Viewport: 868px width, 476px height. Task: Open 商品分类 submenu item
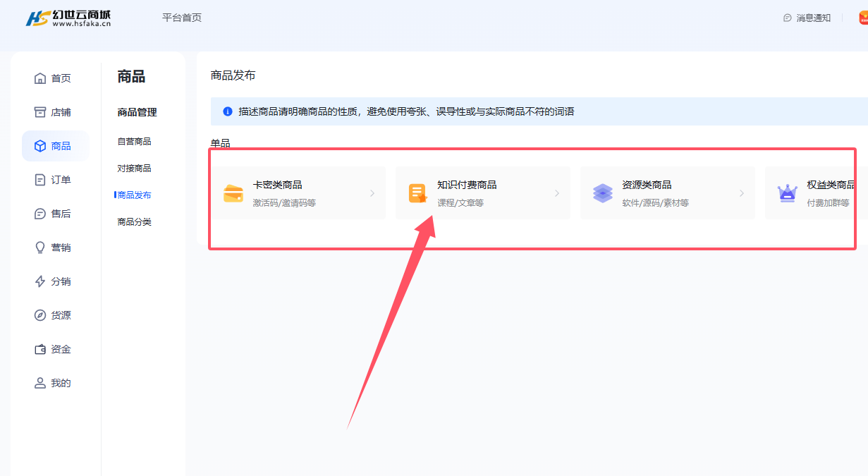[134, 222]
